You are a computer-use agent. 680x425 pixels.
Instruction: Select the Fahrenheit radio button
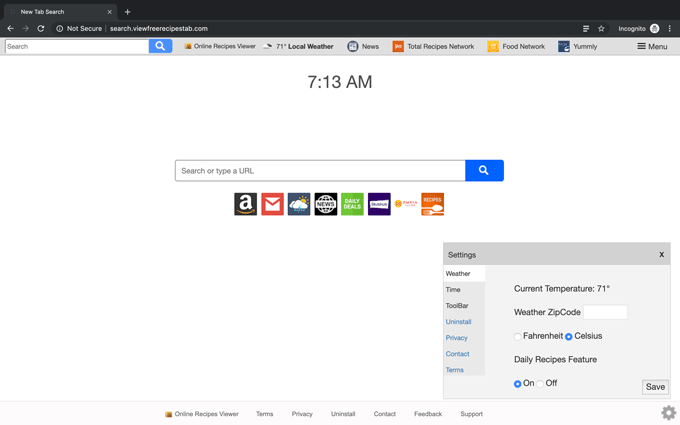(x=517, y=337)
